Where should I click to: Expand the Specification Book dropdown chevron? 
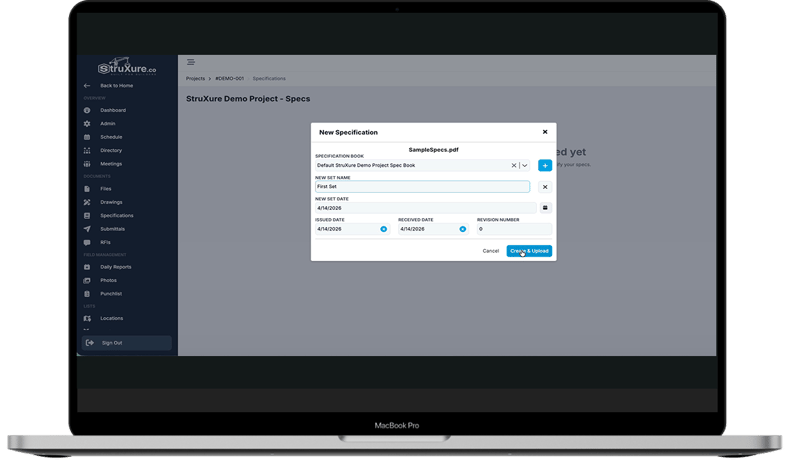click(x=525, y=165)
